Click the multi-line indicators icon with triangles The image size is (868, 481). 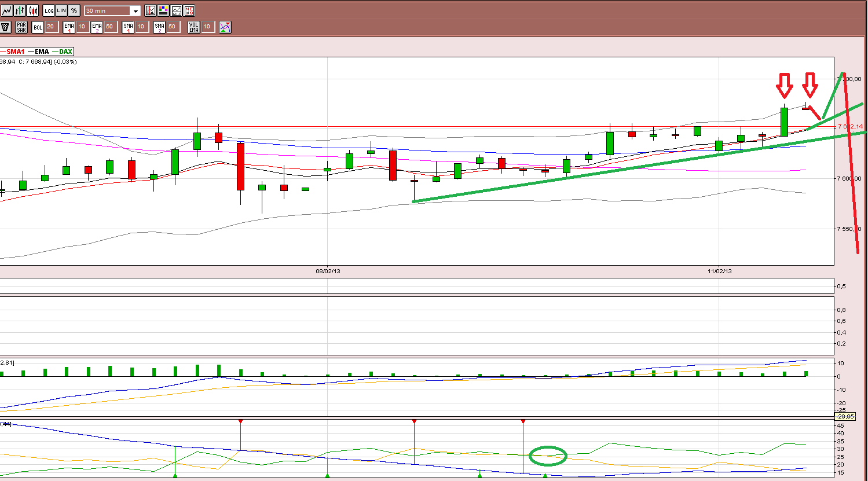tap(225, 27)
